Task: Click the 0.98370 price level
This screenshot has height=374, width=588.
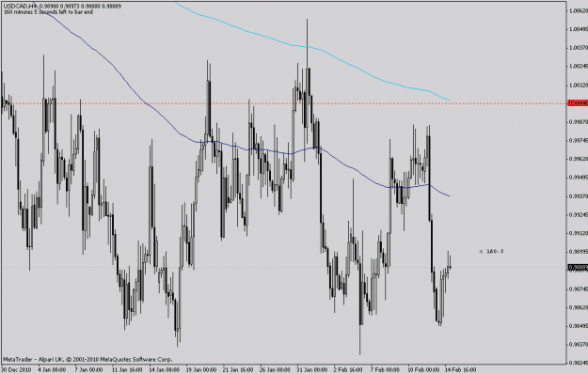Action: click(x=579, y=344)
